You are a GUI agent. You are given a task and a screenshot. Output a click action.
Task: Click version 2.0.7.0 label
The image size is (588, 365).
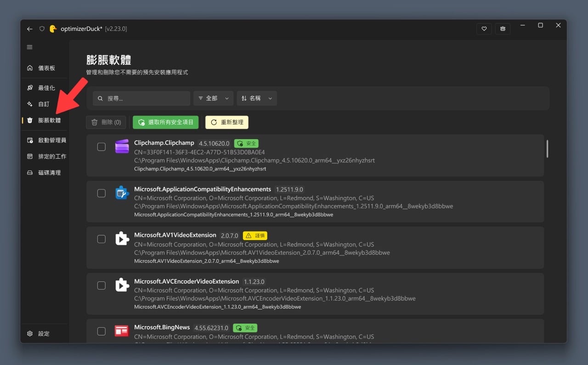point(230,235)
